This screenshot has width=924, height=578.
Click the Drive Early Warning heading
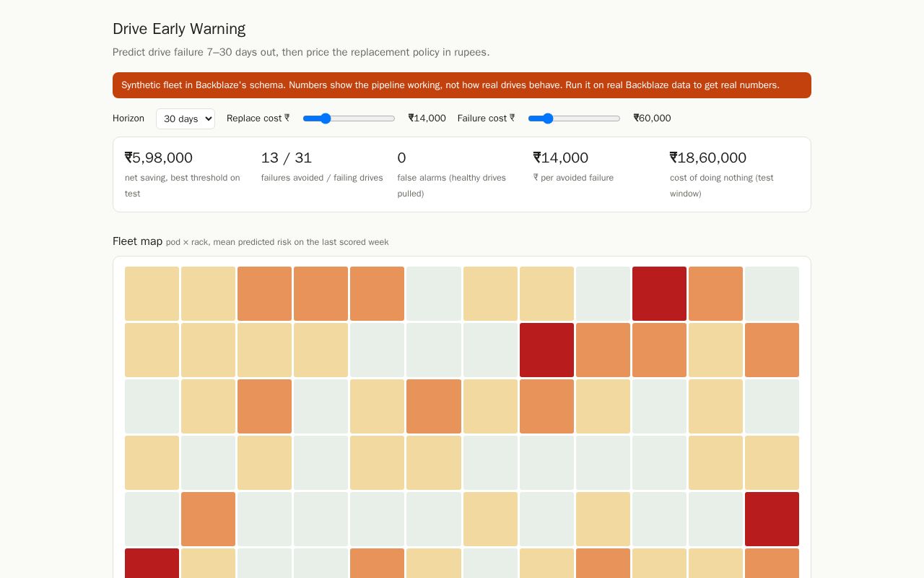pyautogui.click(x=179, y=29)
